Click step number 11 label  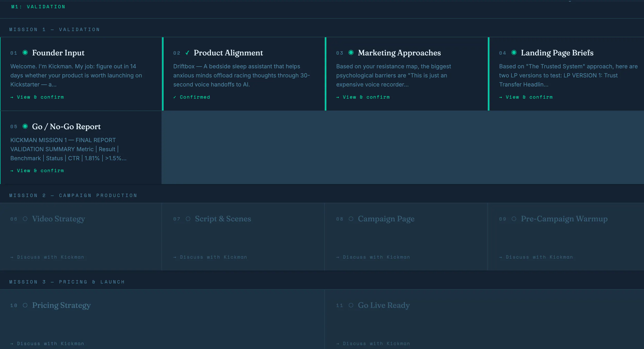pos(340,306)
